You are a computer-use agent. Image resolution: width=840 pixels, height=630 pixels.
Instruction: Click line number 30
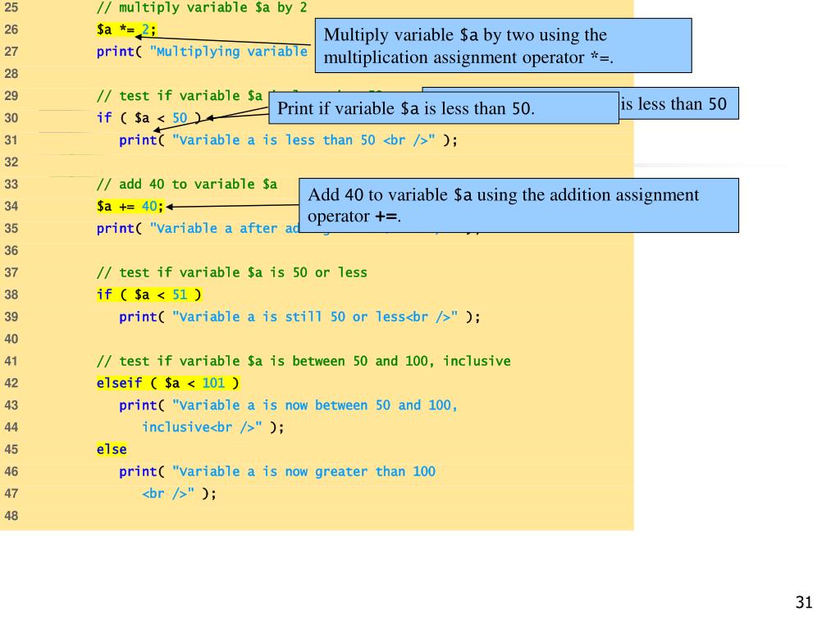11,118
